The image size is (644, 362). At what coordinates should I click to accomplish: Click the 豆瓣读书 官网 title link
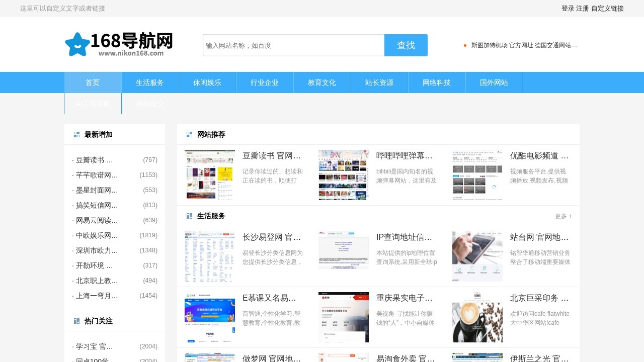pyautogui.click(x=272, y=156)
